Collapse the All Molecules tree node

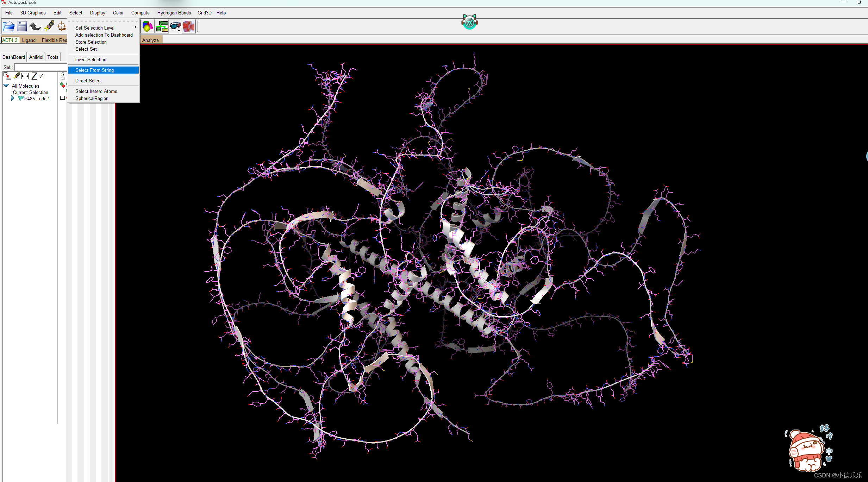point(6,86)
